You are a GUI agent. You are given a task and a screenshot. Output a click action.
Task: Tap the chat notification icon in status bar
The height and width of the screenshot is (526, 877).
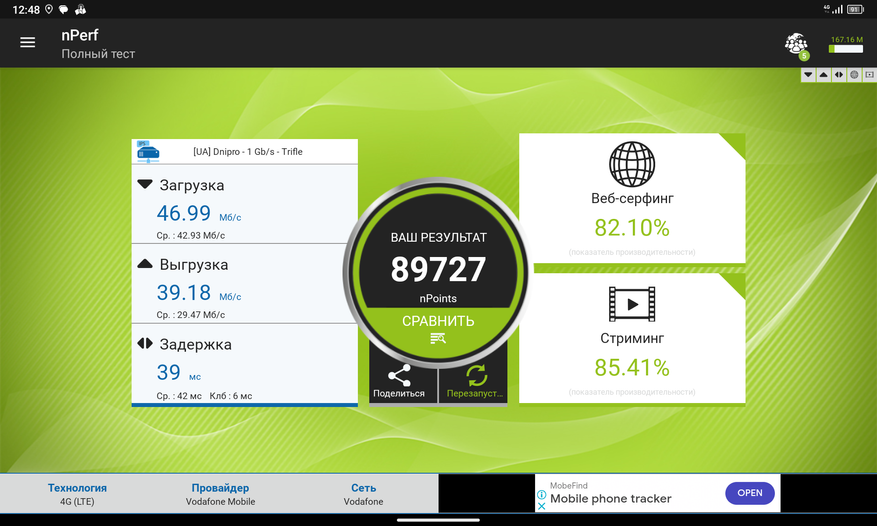(x=64, y=10)
